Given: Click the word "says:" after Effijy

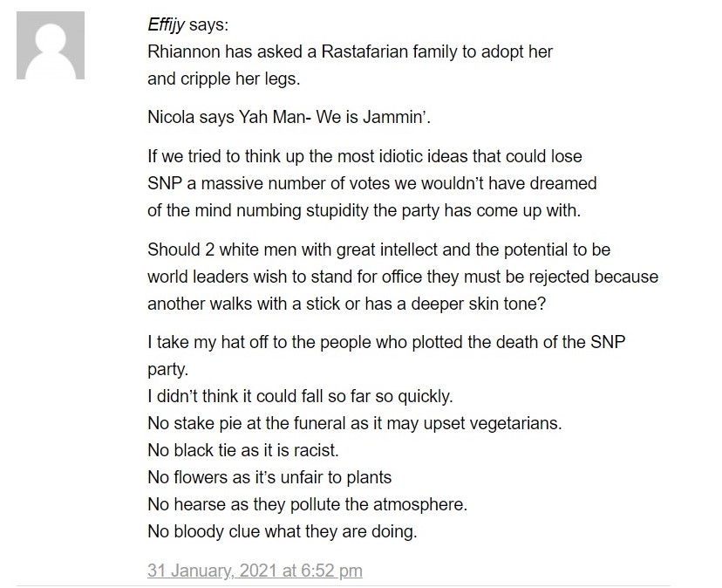Looking at the screenshot, I should click(208, 25).
